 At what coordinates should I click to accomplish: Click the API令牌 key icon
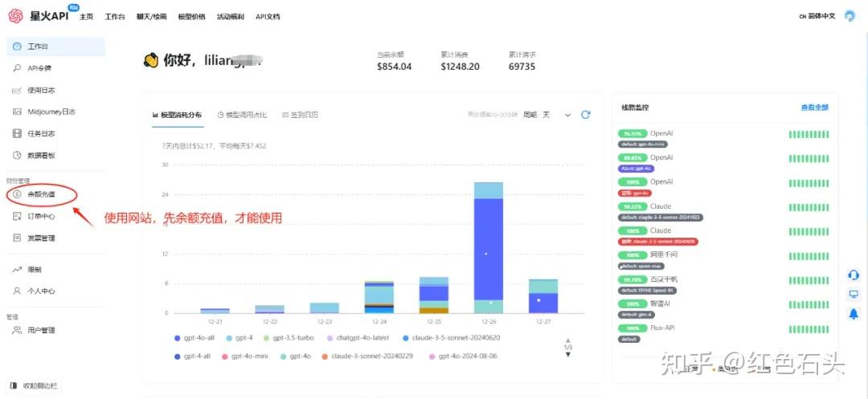[x=17, y=68]
